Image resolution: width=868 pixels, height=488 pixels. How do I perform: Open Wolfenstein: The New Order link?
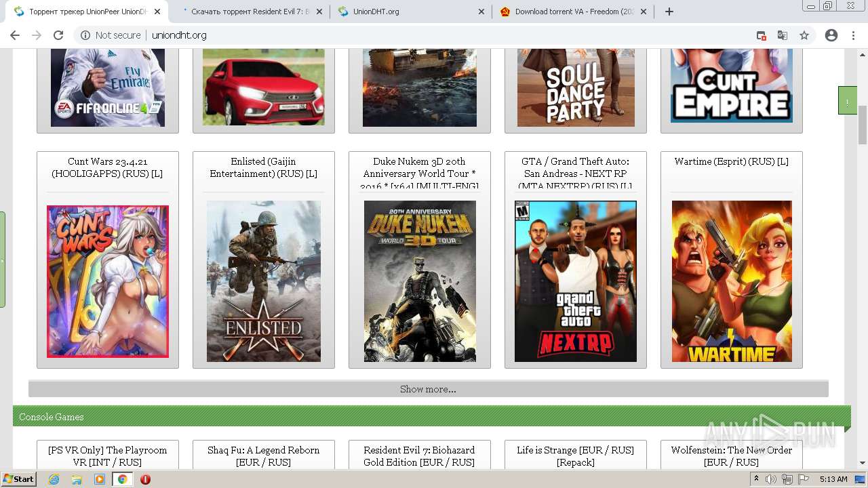[732, 456]
